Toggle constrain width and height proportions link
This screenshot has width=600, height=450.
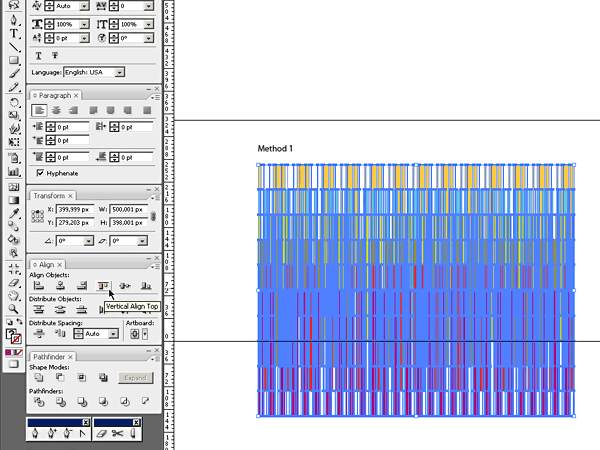pos(153,216)
